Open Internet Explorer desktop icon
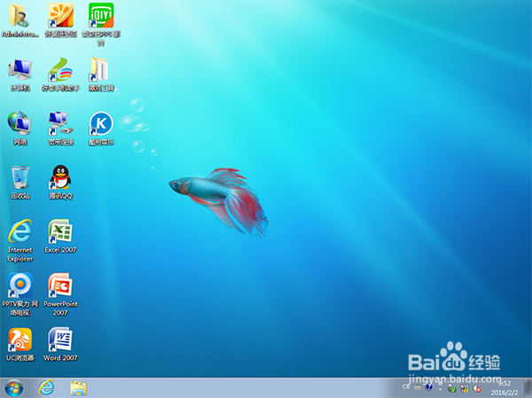Screen dimensions: 532x398 [20, 240]
